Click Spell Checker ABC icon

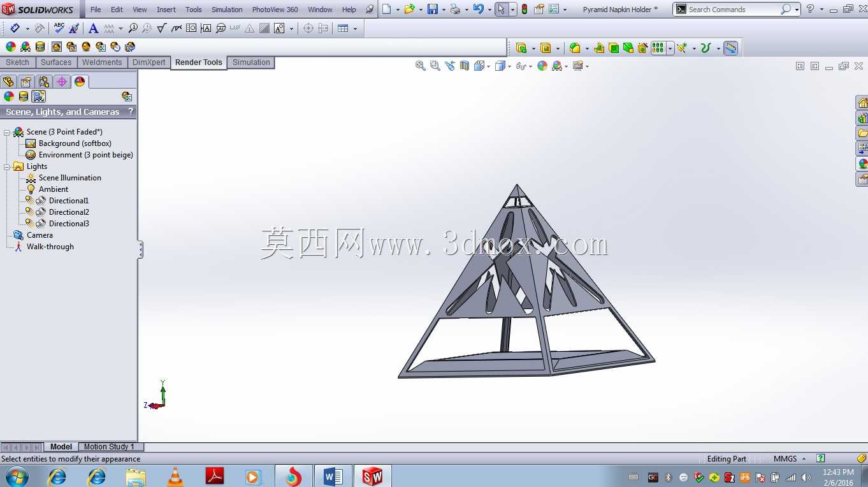[x=59, y=28]
